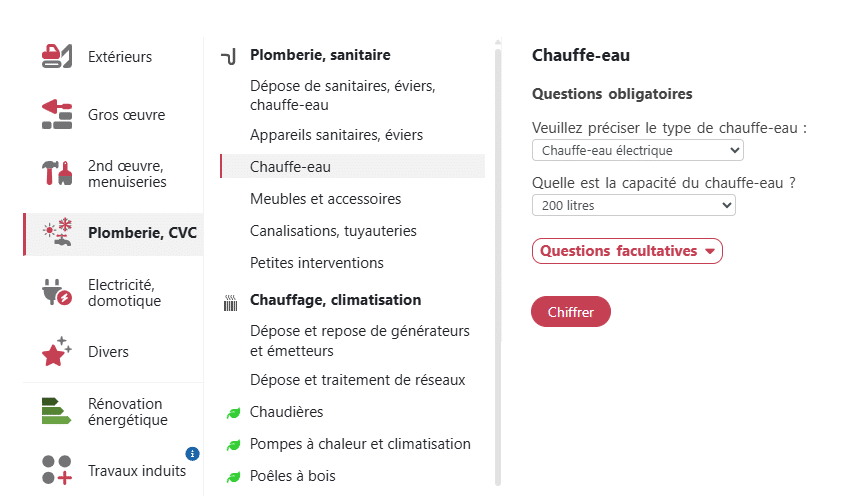
Task: Click the Divers stars icon
Action: pos(57,352)
